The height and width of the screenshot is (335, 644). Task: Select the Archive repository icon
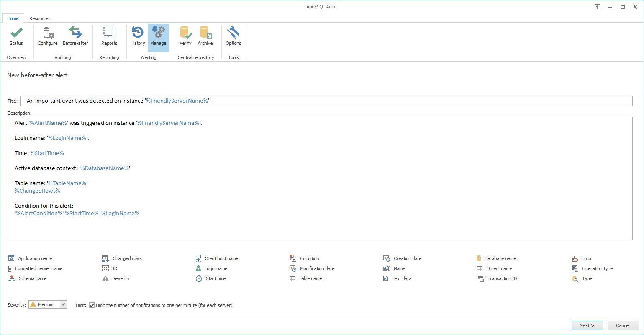tap(205, 36)
